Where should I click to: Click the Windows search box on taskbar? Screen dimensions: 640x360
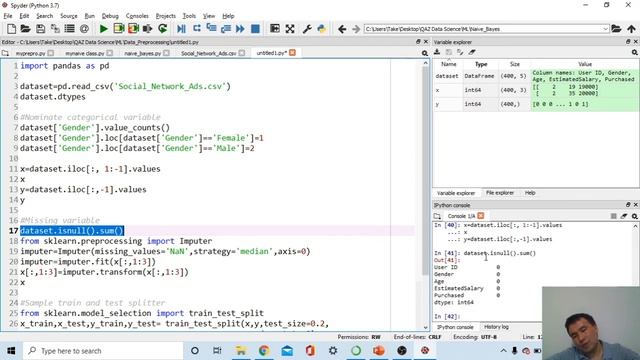click(x=104, y=351)
